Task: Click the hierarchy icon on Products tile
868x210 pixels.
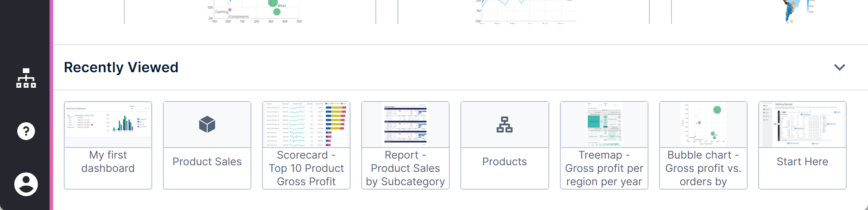Action: click(505, 124)
